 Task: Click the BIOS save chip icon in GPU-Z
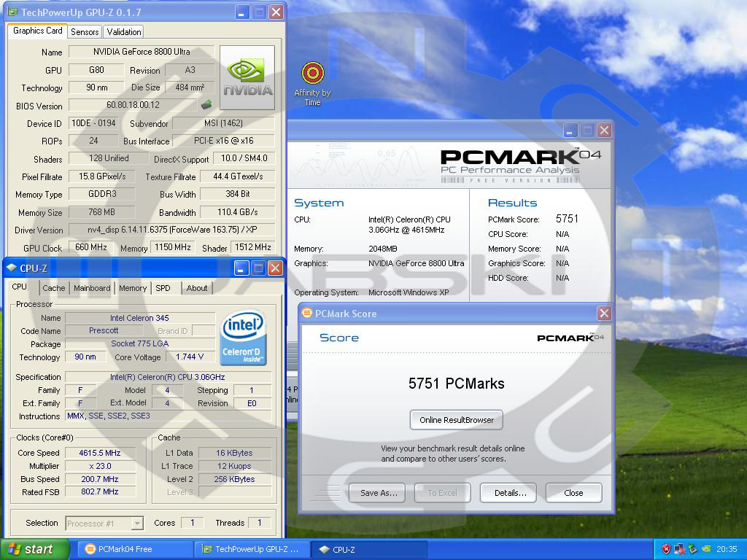click(206, 104)
